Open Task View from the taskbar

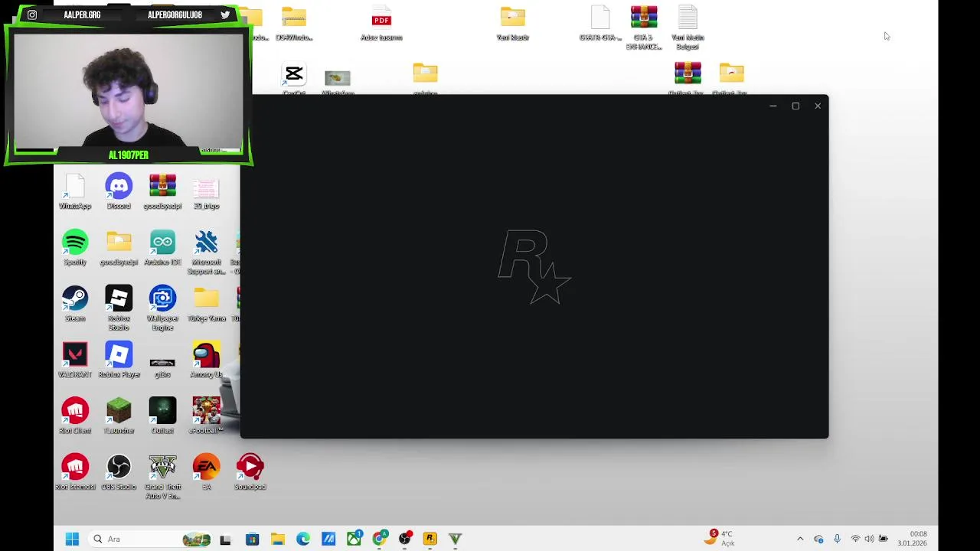tap(225, 539)
